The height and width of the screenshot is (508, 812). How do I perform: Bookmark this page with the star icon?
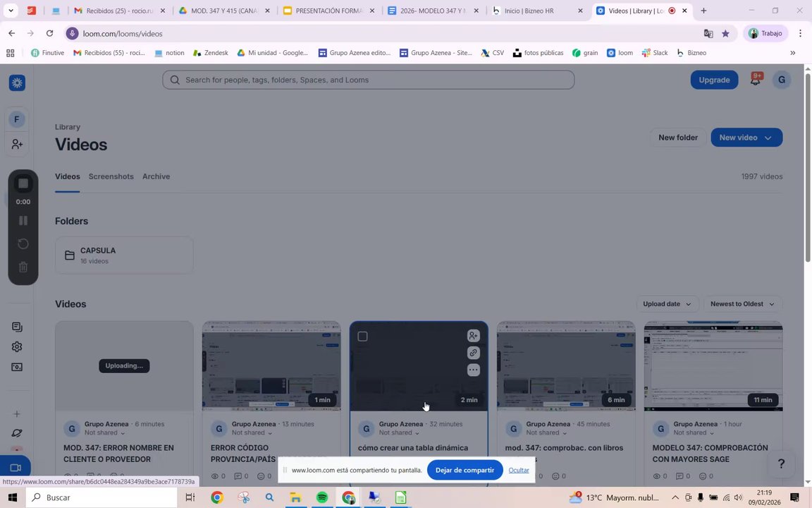(725, 34)
